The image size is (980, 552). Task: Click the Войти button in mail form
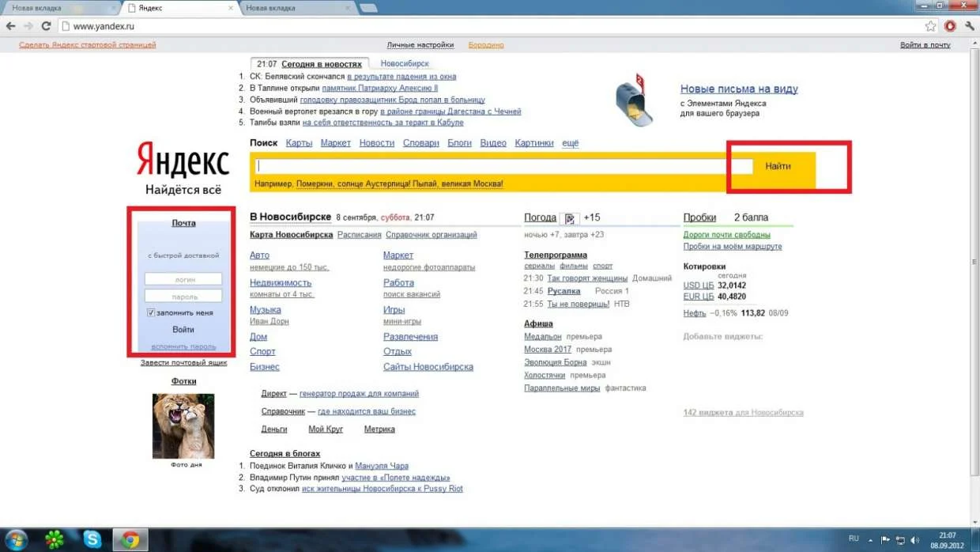[x=183, y=330]
